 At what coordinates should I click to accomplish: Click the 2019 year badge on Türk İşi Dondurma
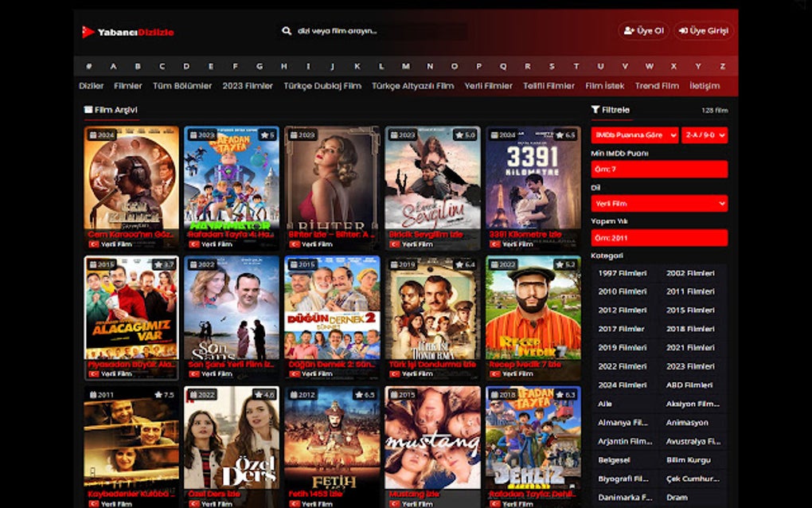pos(403,264)
